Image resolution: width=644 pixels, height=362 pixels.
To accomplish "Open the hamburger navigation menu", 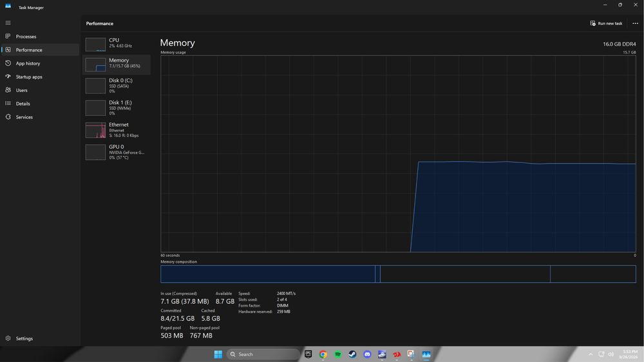I will pyautogui.click(x=8, y=23).
